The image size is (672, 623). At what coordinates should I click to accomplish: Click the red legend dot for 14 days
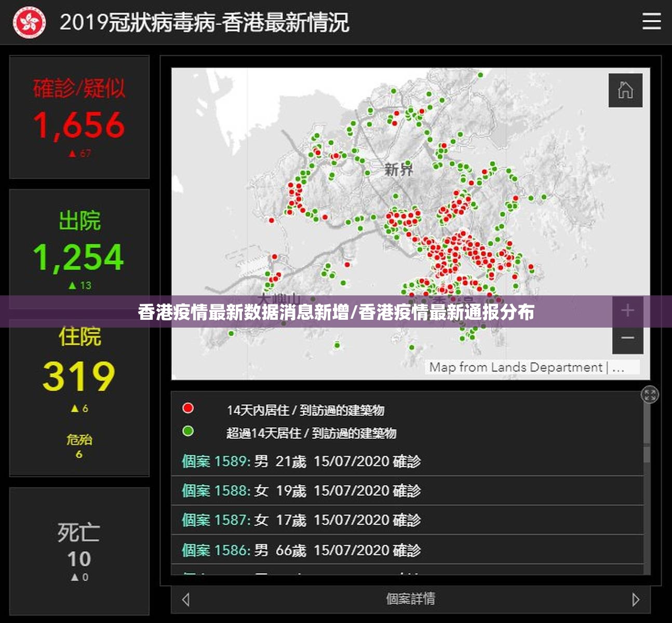(188, 409)
